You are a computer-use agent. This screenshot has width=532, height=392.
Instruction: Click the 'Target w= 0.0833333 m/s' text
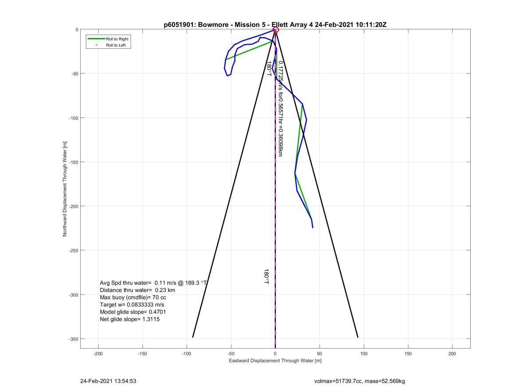133,305
